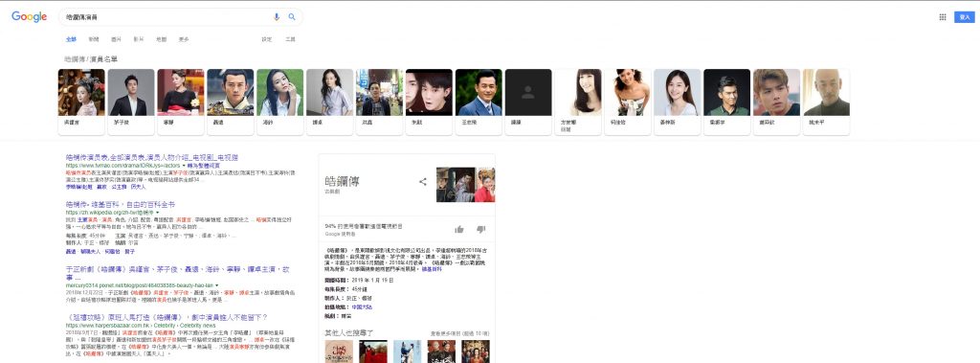
Task: Focus the Google search input box
Action: (x=166, y=17)
